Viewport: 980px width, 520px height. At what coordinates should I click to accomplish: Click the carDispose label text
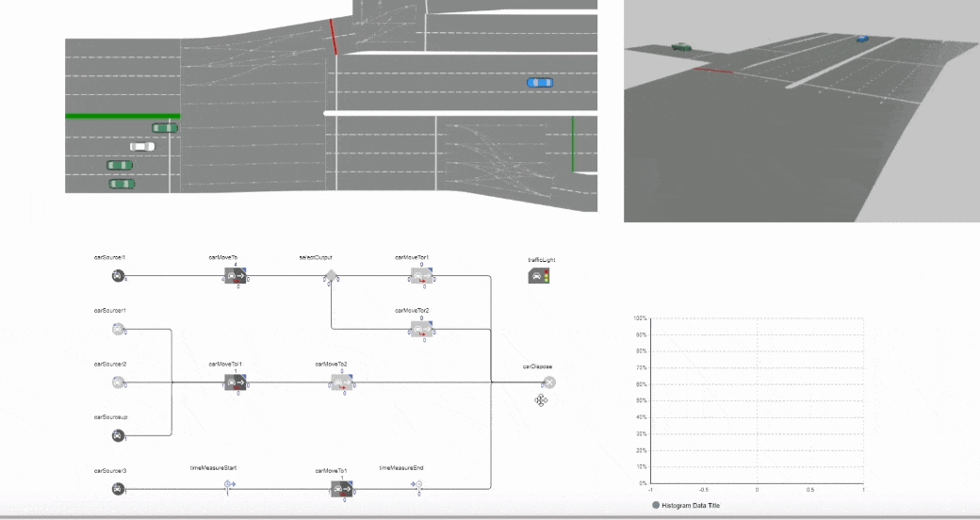(x=537, y=366)
